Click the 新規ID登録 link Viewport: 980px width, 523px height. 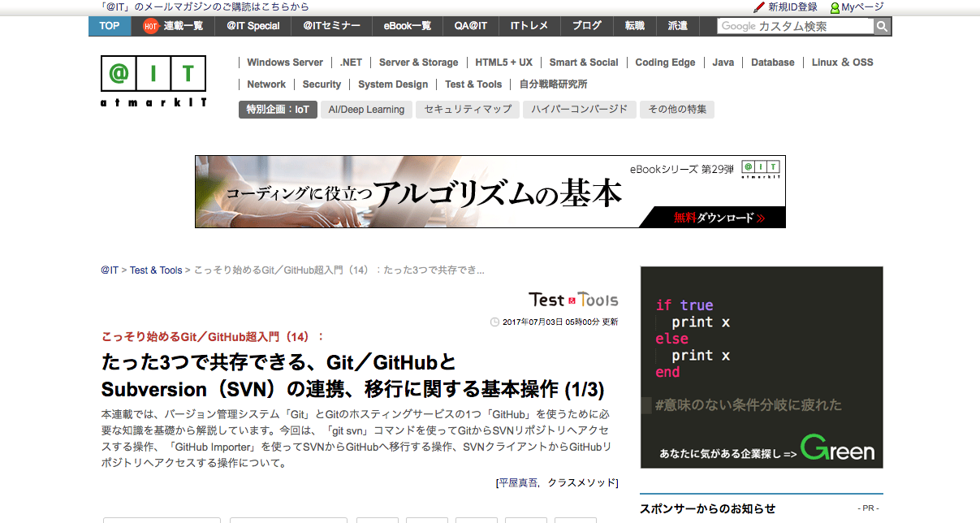pos(792,7)
